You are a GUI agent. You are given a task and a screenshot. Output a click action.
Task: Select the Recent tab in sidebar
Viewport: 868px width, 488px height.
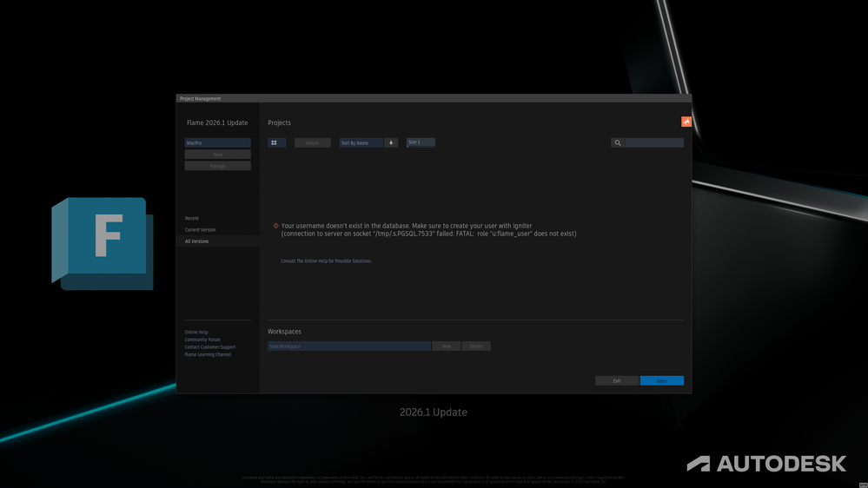(x=191, y=219)
